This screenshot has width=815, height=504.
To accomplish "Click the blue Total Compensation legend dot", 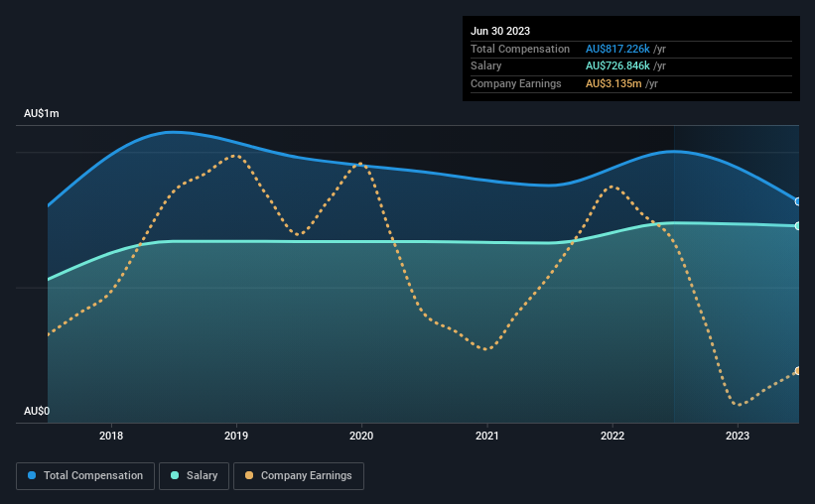I will pyautogui.click(x=32, y=475).
